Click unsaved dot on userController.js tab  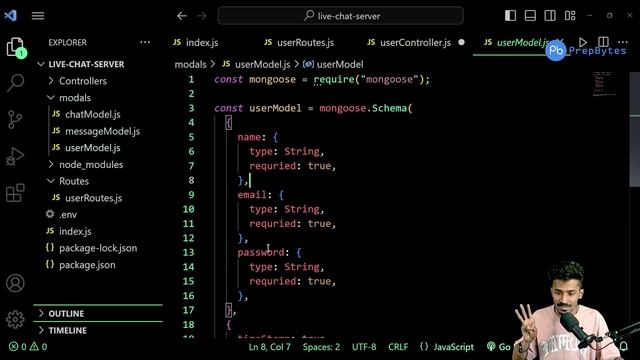click(461, 42)
